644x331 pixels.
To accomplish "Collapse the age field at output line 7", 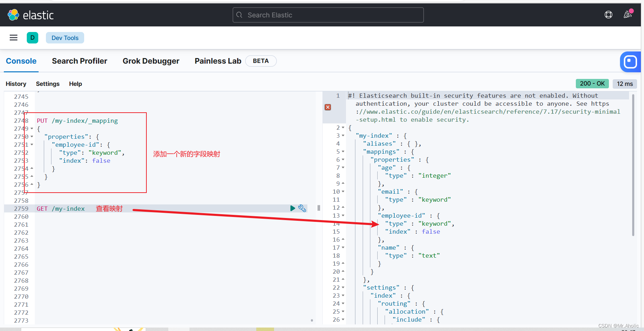I will (343, 168).
